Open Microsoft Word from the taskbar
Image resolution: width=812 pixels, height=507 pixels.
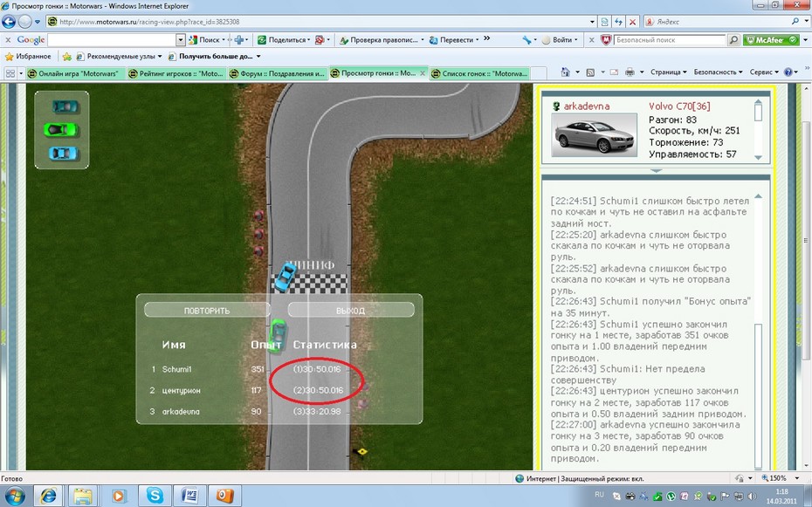pyautogui.click(x=189, y=496)
